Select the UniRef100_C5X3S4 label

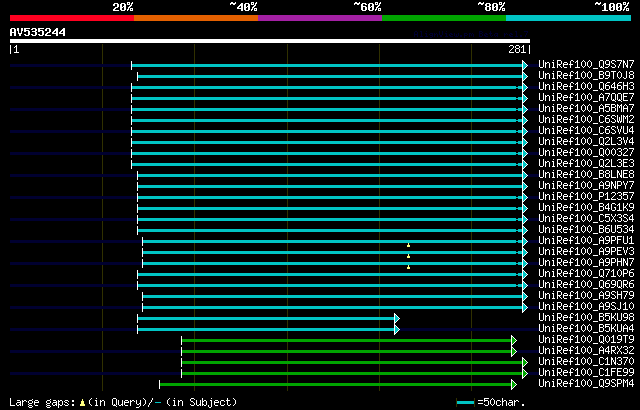point(586,219)
